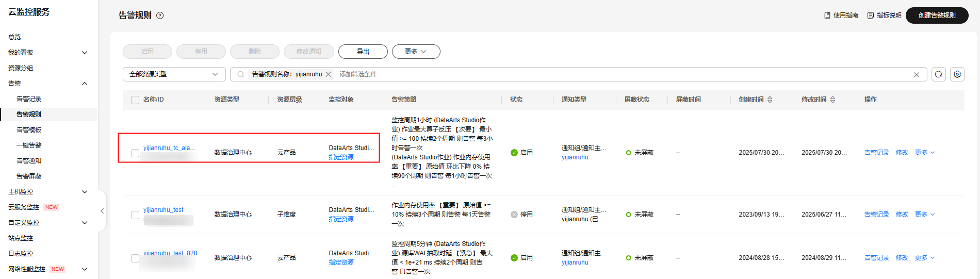Image resolution: width=980 pixels, height=279 pixels.
Task: Open the yijianruhu_test rule link
Action: 164,210
